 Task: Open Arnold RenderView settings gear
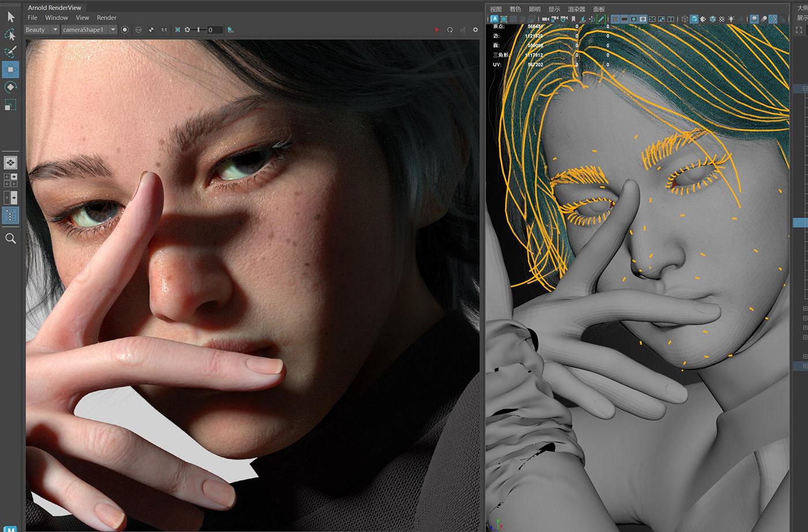point(476,29)
